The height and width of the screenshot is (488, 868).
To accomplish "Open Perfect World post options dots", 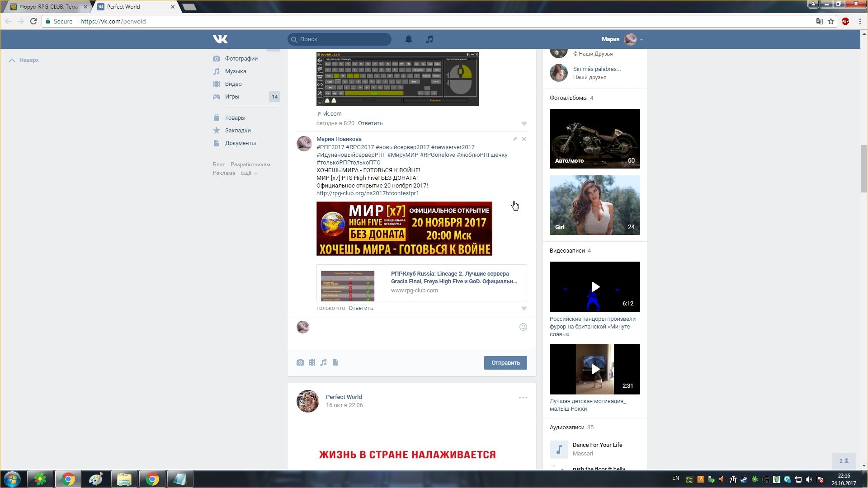I will point(523,398).
